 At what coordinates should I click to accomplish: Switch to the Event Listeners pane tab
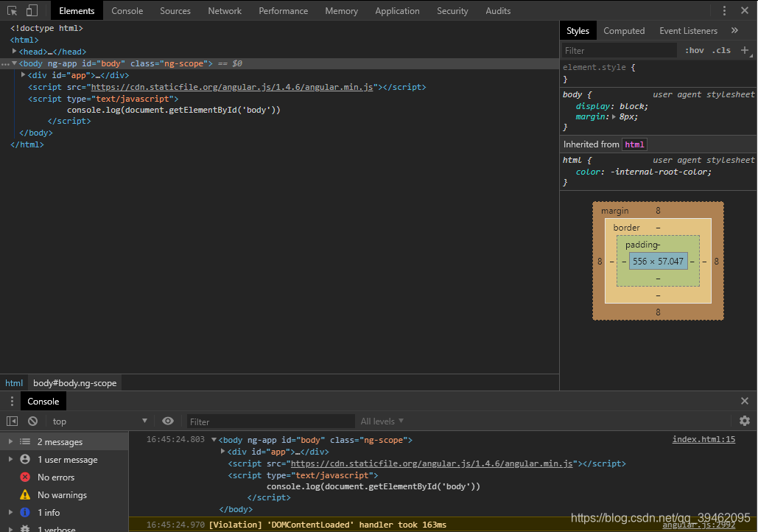[x=688, y=30]
